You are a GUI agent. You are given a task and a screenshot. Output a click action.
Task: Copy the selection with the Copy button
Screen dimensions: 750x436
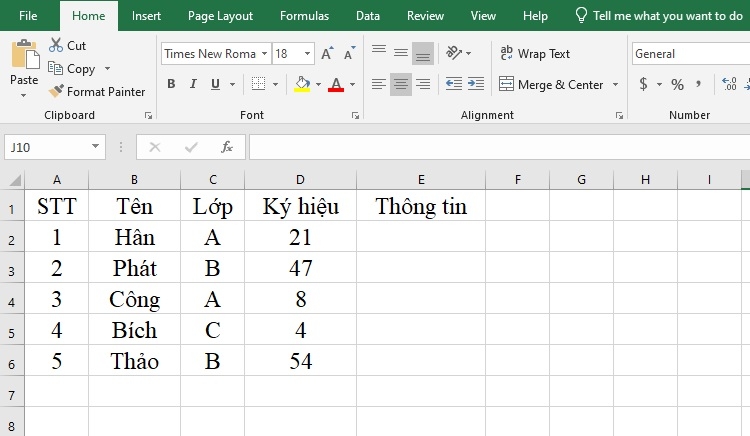(x=72, y=69)
